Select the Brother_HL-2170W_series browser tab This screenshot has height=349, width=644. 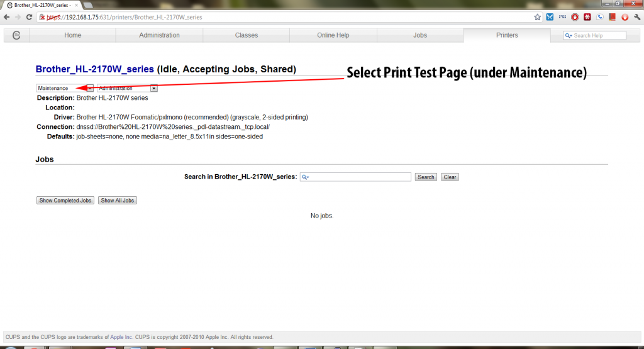point(41,5)
